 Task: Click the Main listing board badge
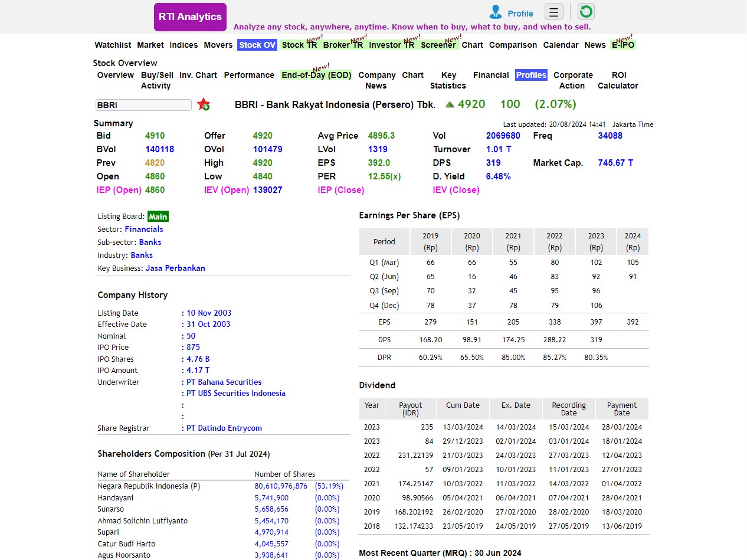point(158,217)
